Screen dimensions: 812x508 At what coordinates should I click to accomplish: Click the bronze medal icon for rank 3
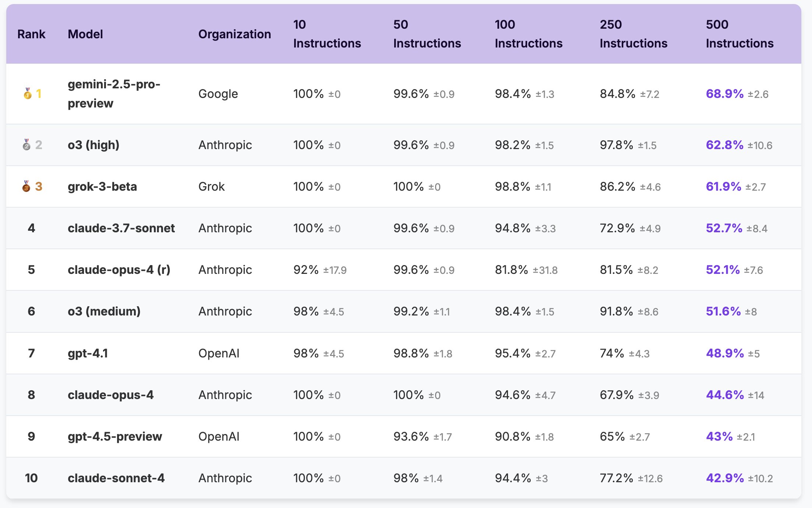pos(26,186)
